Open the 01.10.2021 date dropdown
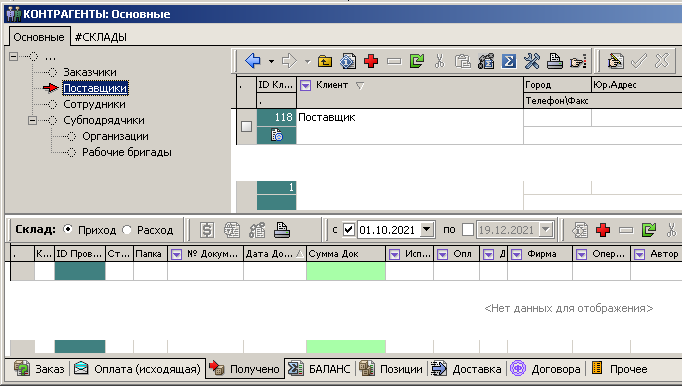This screenshot has width=682, height=386. pyautogui.click(x=427, y=229)
